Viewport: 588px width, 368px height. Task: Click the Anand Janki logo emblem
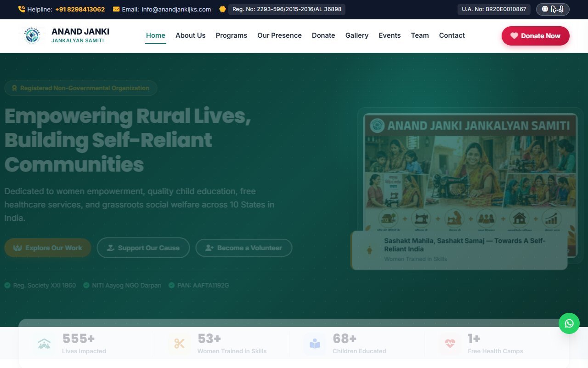pyautogui.click(x=32, y=35)
